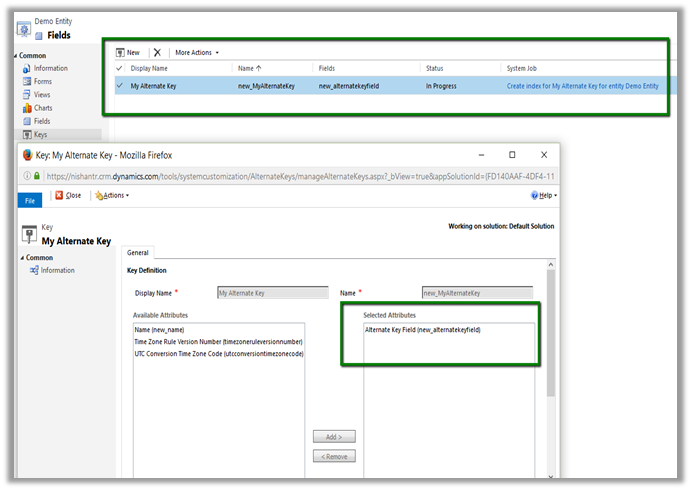Toggle the My Alternate Key row checkmark
Viewport: 691px width, 490px height.
tap(120, 86)
